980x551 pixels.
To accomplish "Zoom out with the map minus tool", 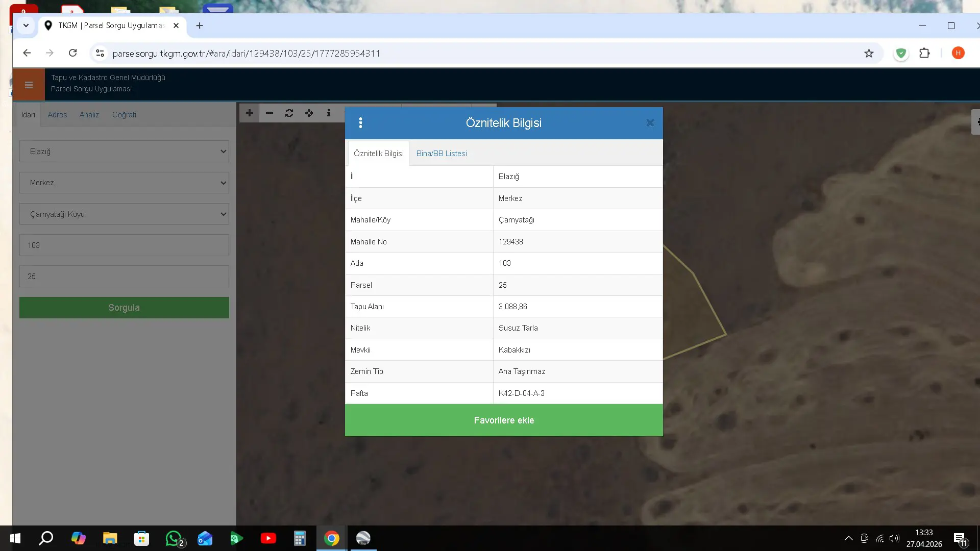I will 269,113.
